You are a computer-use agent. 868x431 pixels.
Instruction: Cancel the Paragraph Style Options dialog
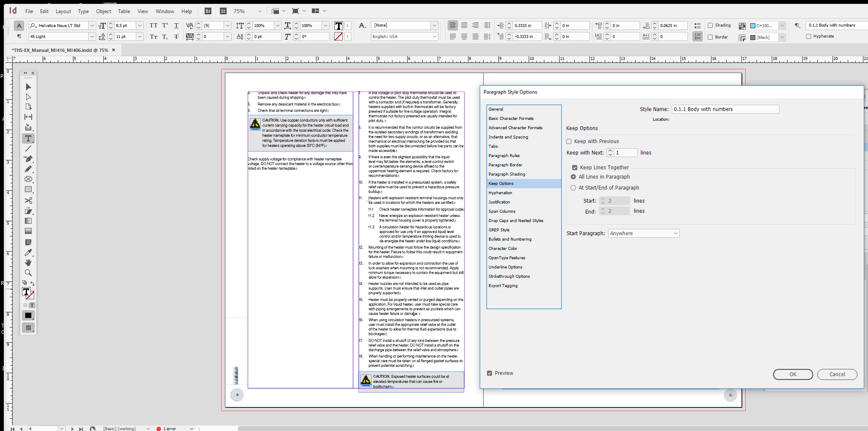[837, 374]
